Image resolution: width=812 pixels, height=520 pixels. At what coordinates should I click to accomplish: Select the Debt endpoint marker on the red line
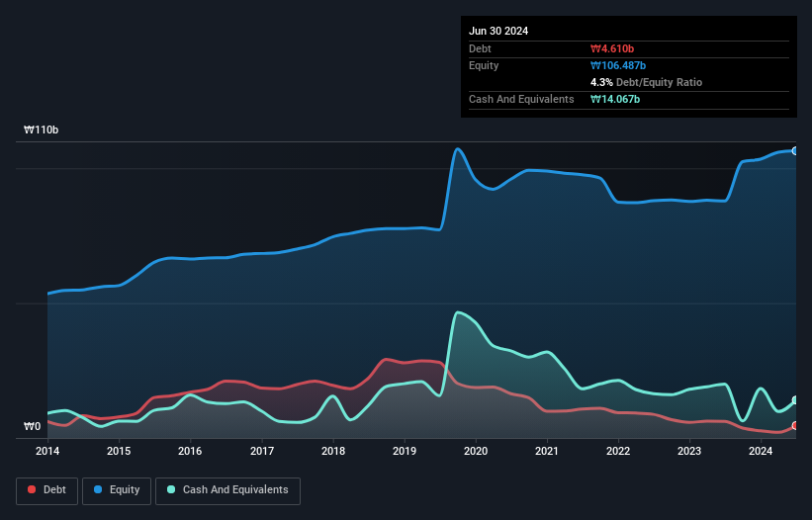[x=795, y=426]
